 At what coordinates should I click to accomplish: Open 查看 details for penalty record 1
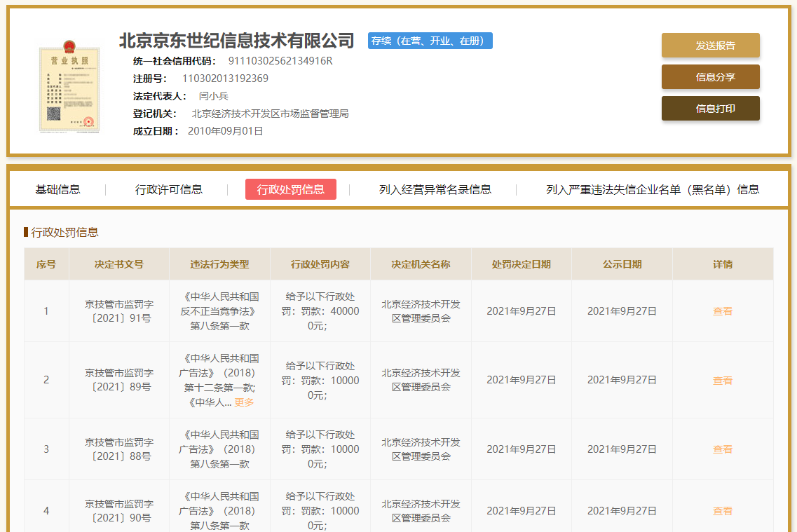tap(722, 311)
